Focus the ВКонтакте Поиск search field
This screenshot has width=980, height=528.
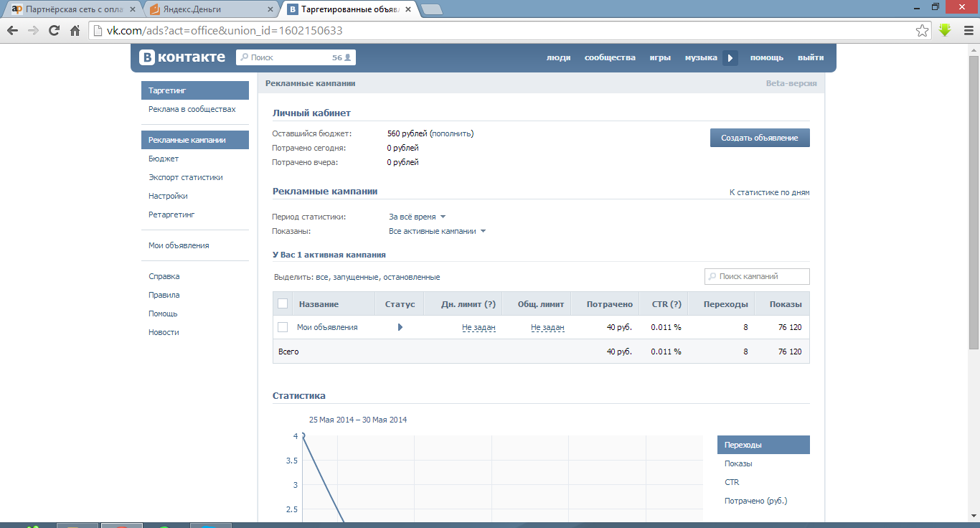coord(296,57)
